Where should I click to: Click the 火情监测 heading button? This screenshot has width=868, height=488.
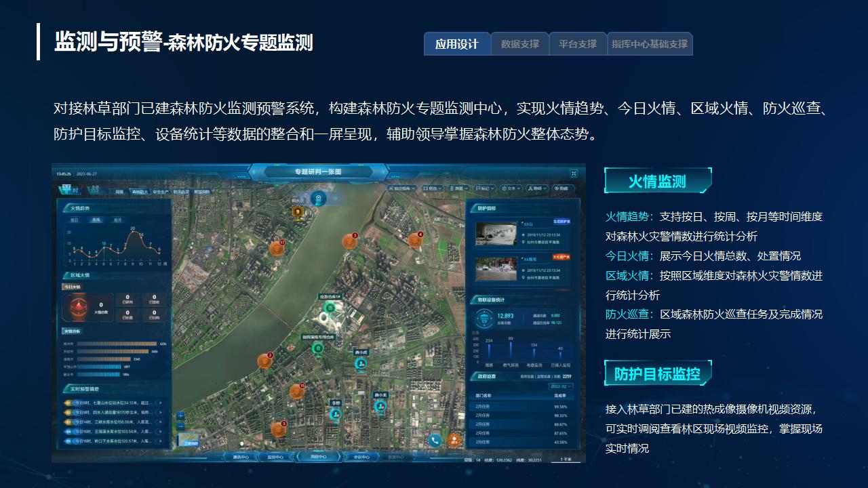tap(658, 181)
